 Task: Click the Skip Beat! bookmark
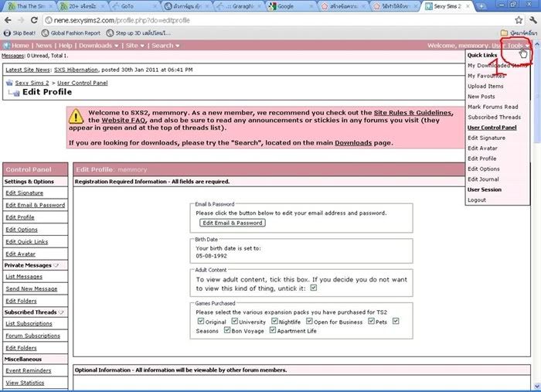coord(19,33)
